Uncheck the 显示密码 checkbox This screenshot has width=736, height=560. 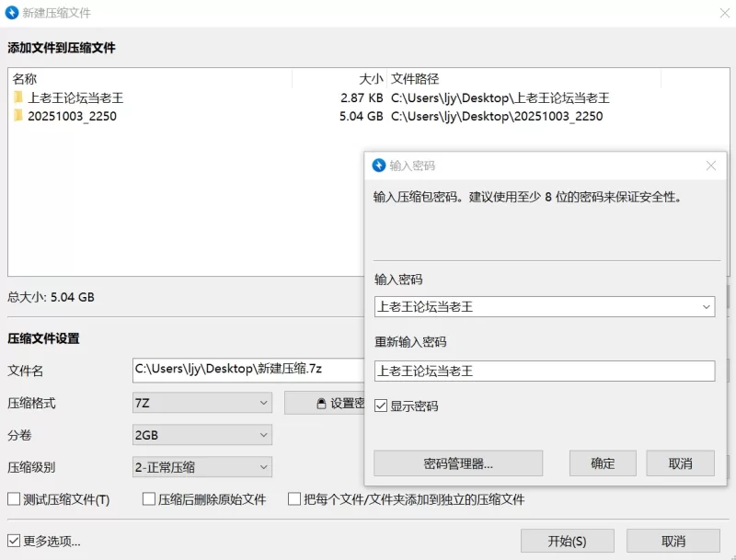pyautogui.click(x=381, y=406)
